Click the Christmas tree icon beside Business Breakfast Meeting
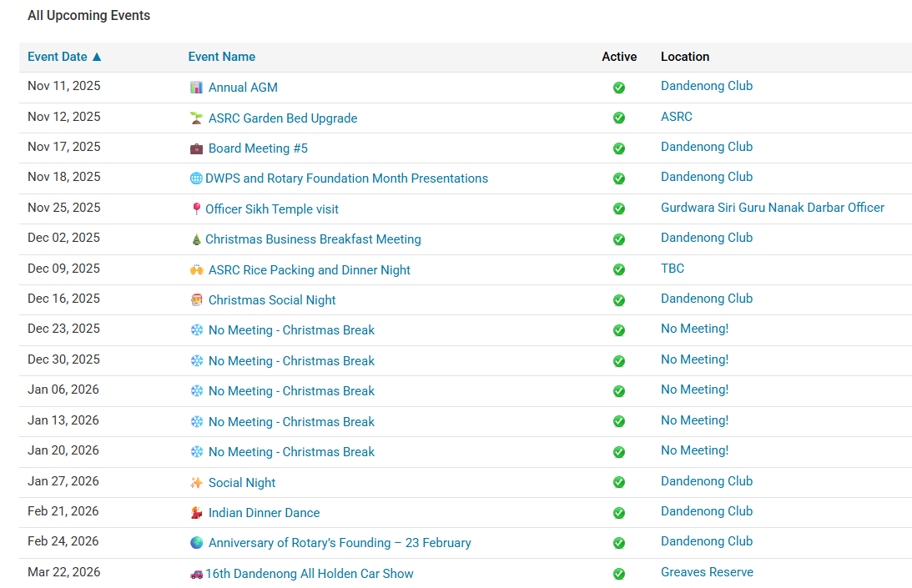The image size is (912, 588). 197,239
